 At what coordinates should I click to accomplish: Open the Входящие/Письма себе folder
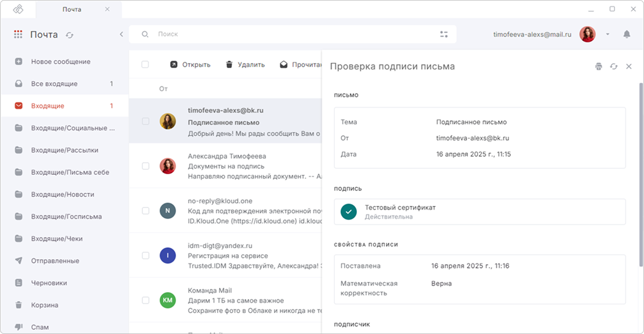(x=64, y=172)
